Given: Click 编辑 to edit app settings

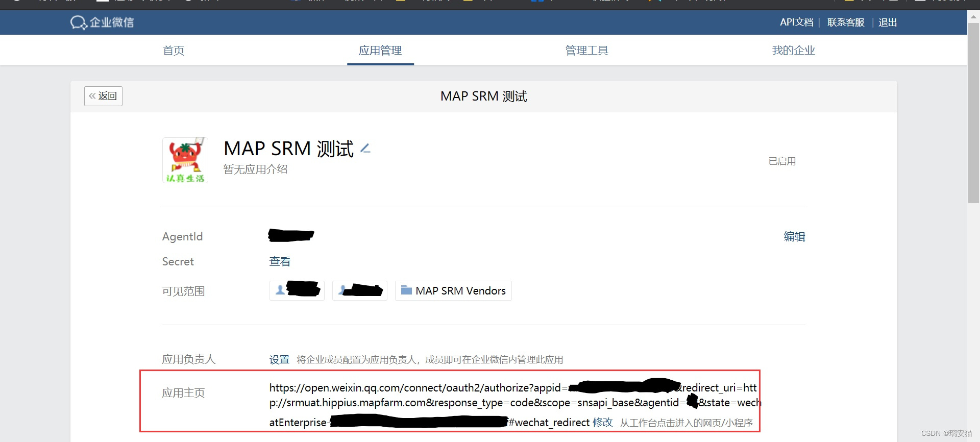Looking at the screenshot, I should pos(794,236).
